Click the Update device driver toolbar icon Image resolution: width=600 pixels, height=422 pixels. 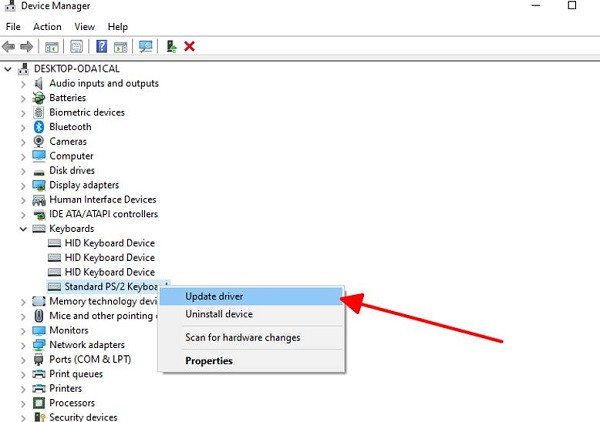(171, 46)
